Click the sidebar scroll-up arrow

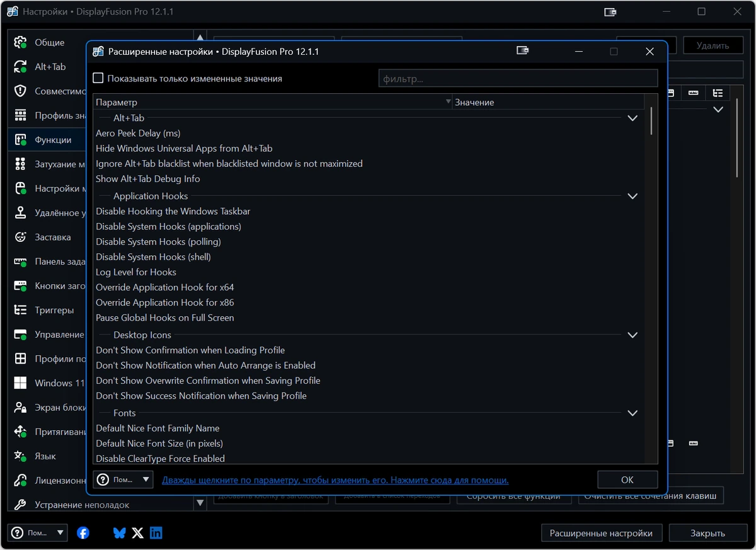[x=200, y=39]
